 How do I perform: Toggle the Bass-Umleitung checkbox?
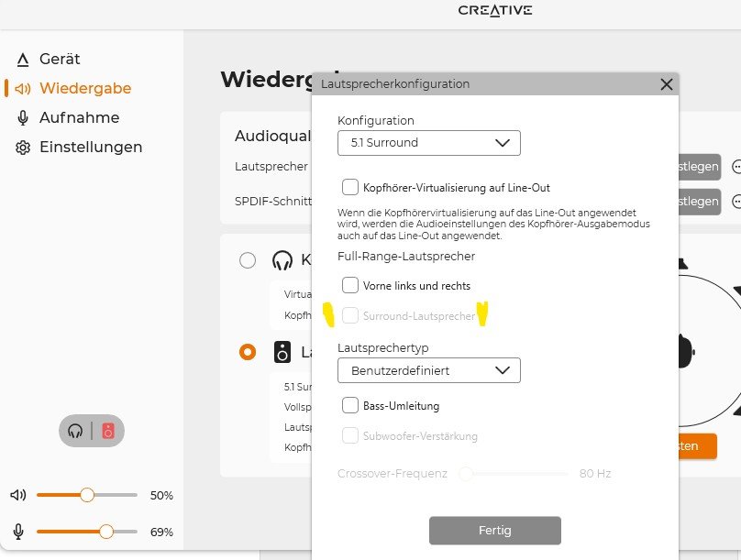[350, 405]
